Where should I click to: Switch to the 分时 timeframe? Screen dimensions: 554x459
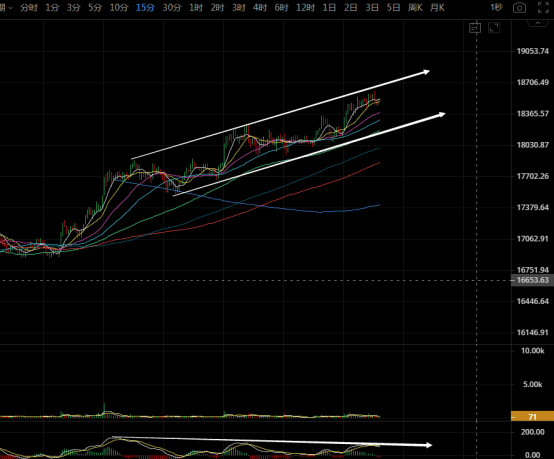coord(29,7)
